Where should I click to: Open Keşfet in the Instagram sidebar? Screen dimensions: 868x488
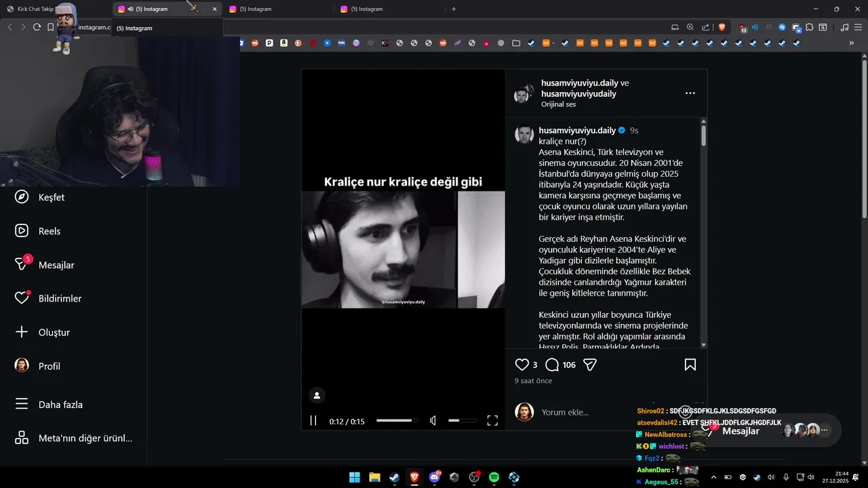click(39, 197)
